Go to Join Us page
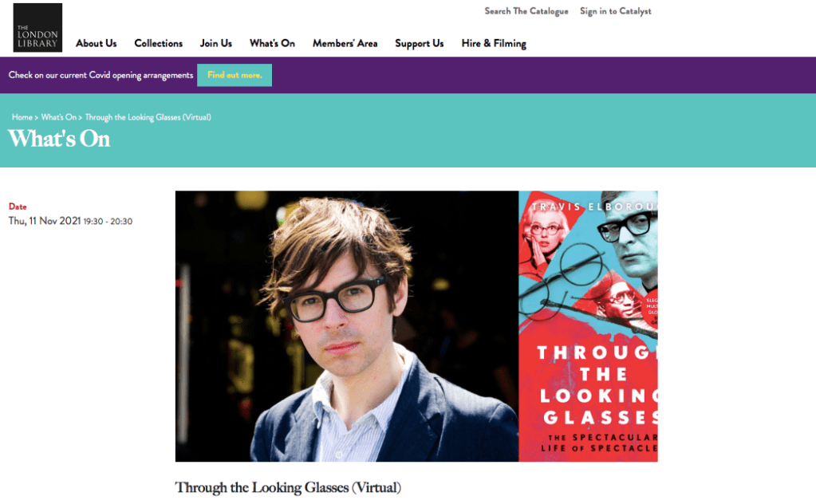 point(216,44)
